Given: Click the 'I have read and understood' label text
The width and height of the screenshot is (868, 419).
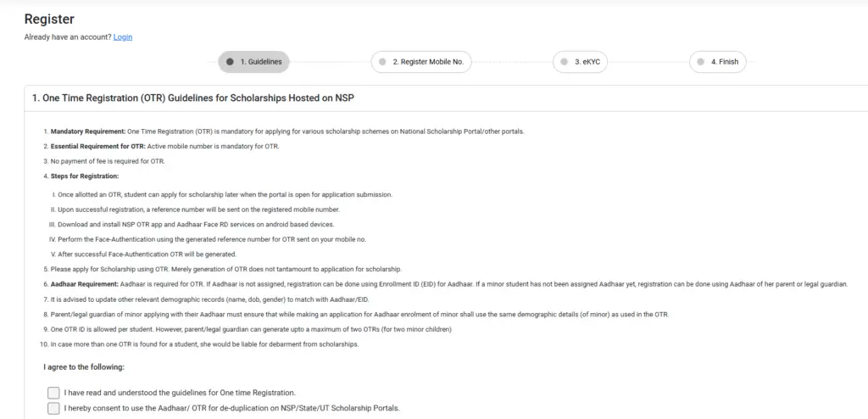Looking at the screenshot, I should (x=180, y=393).
